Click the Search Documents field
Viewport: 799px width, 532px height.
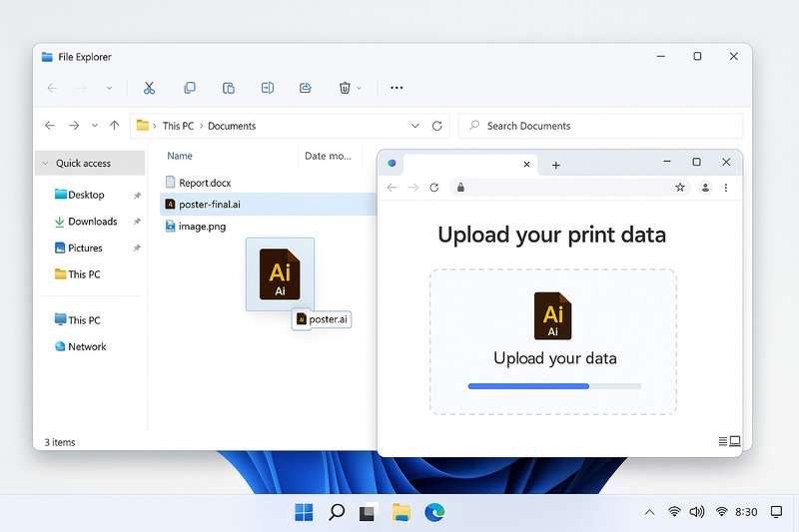click(x=601, y=125)
